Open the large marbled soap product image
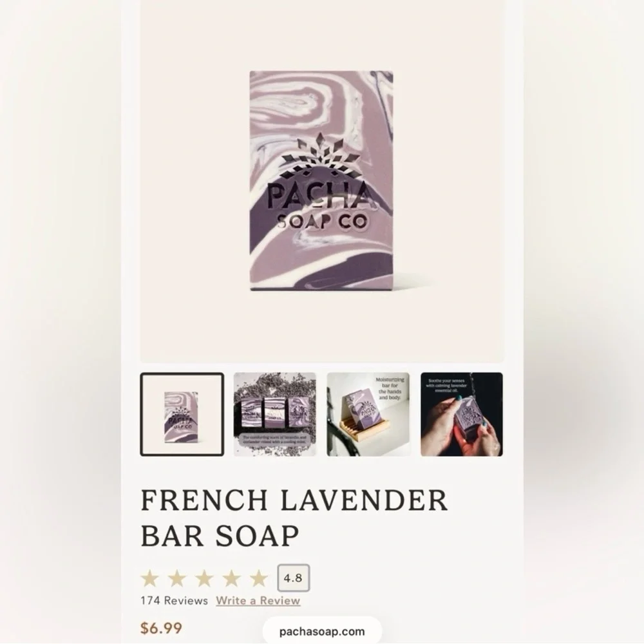 [x=321, y=181]
